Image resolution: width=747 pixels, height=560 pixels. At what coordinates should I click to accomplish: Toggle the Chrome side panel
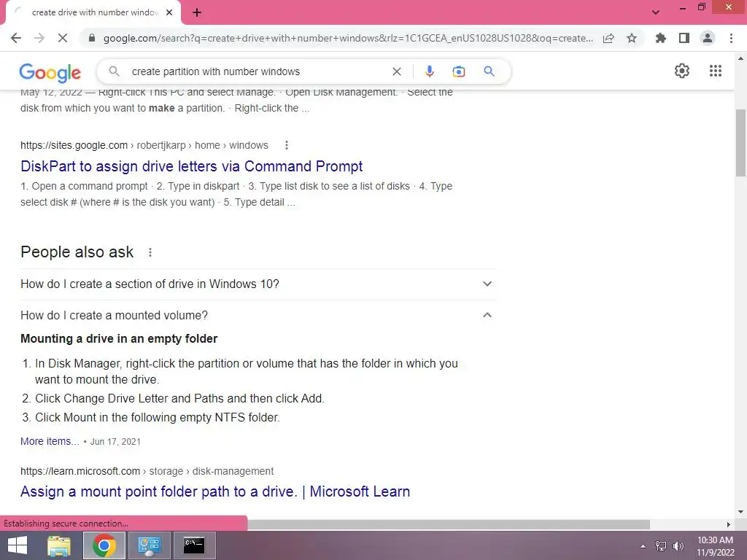click(684, 38)
